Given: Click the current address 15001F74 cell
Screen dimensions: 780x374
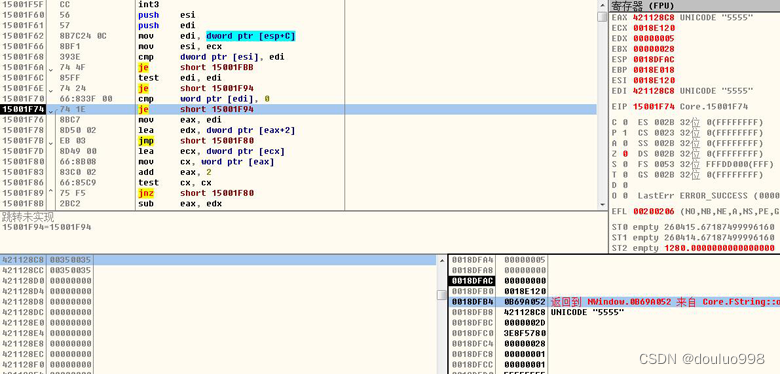Looking at the screenshot, I should (x=23, y=109).
